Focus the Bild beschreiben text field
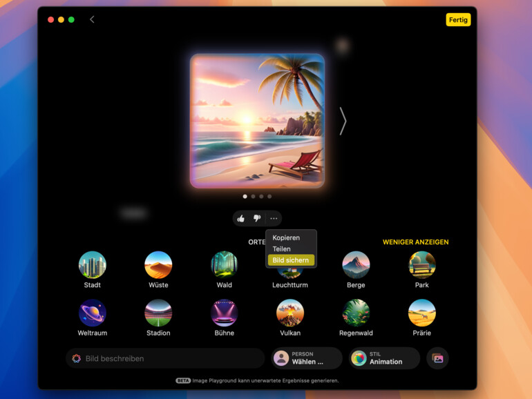The image size is (532, 399). (165, 358)
